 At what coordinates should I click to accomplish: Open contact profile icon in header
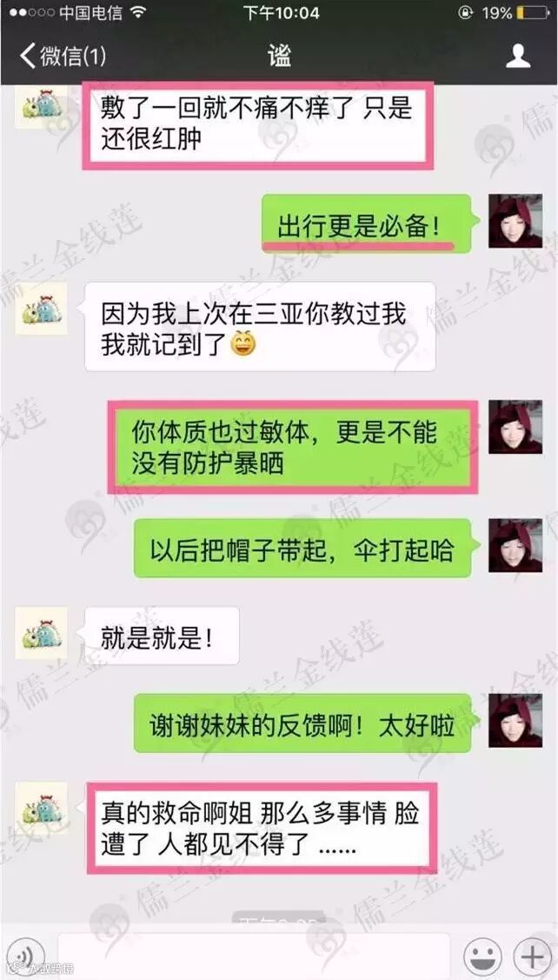click(x=518, y=57)
